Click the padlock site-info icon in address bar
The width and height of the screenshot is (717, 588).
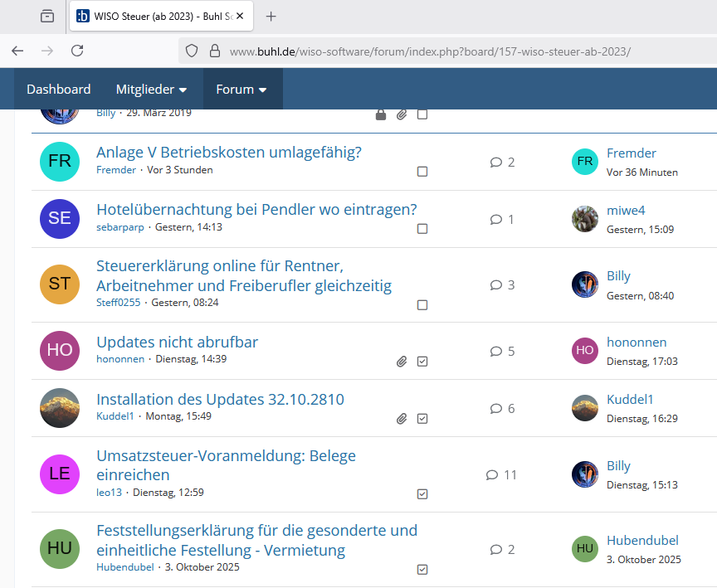tap(214, 51)
